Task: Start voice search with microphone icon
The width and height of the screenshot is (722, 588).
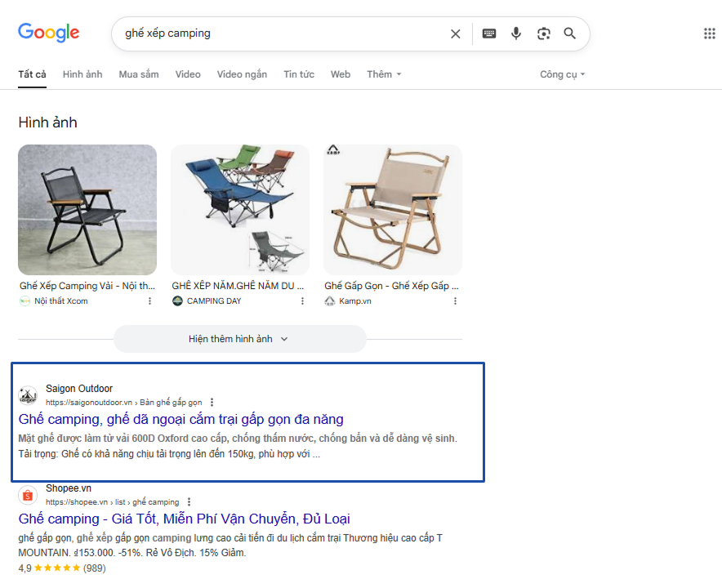Action: pyautogui.click(x=516, y=33)
